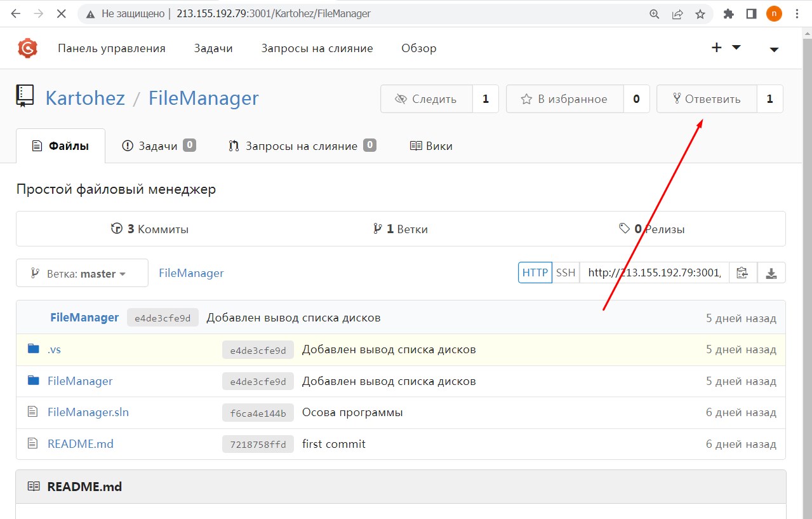
Task: Download the repository archive
Action: (771, 273)
